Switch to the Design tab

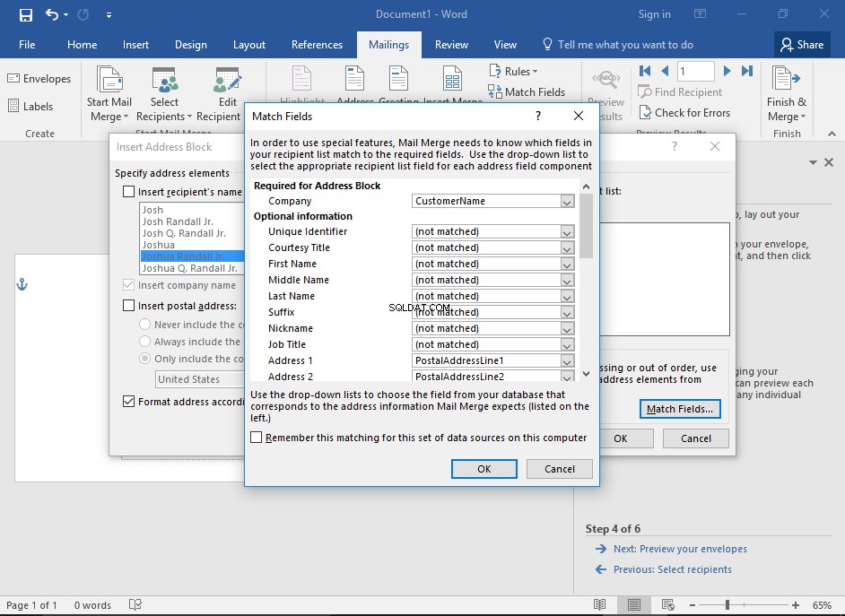(191, 45)
